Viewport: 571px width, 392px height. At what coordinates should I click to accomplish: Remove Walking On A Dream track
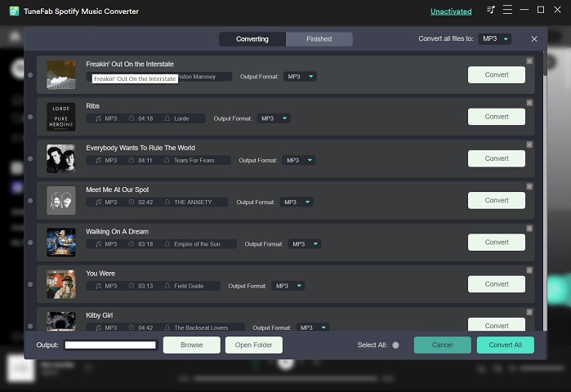[529, 229]
